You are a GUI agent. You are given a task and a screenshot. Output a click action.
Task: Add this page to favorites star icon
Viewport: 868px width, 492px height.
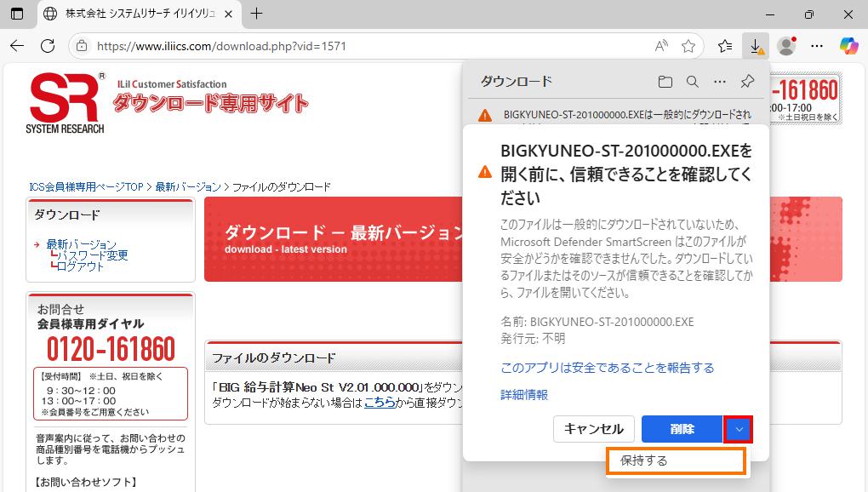[688, 46]
